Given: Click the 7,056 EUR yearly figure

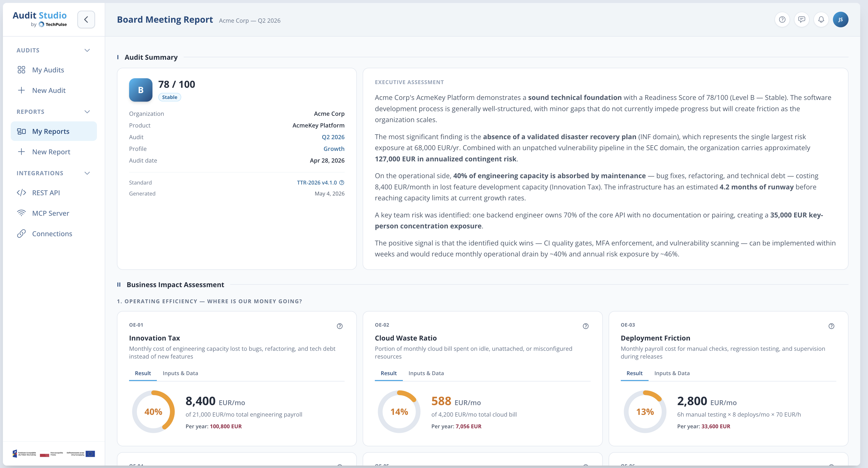Looking at the screenshot, I should click(468, 426).
